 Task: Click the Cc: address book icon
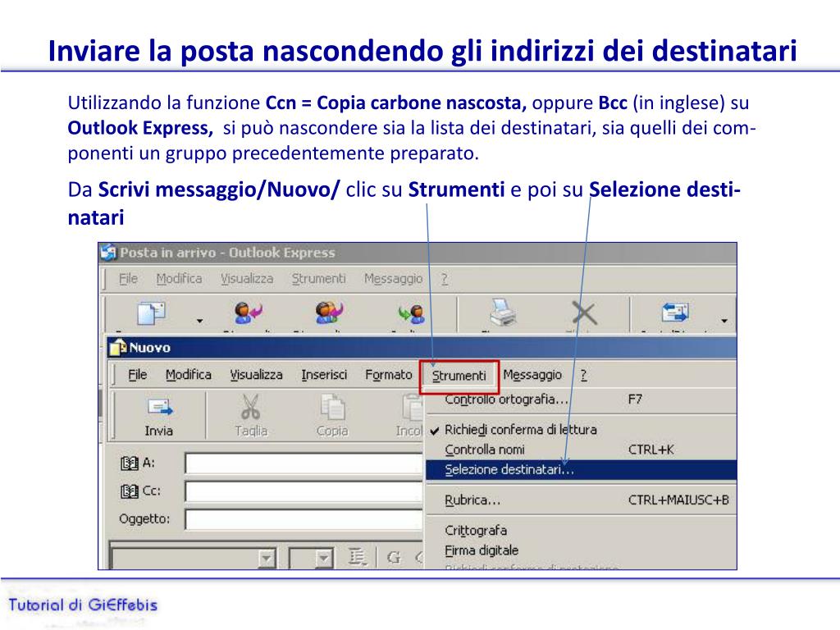tap(129, 491)
